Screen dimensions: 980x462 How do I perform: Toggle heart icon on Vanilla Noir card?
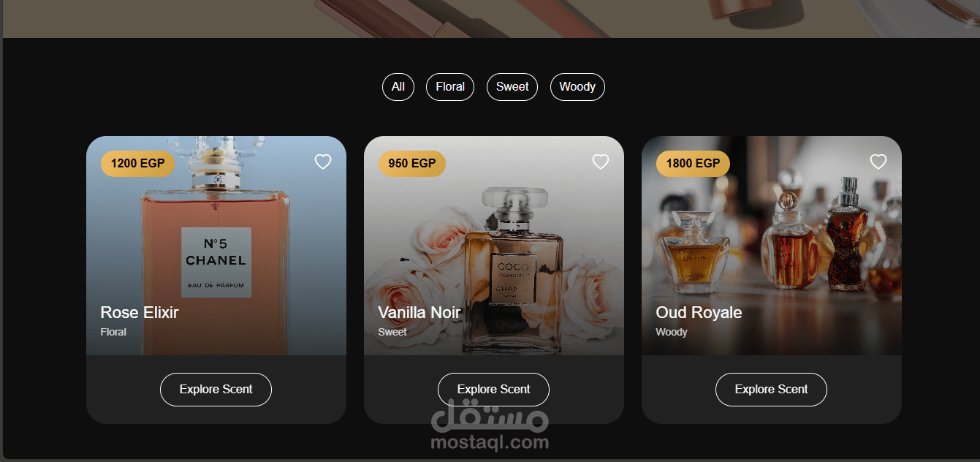coord(601,162)
